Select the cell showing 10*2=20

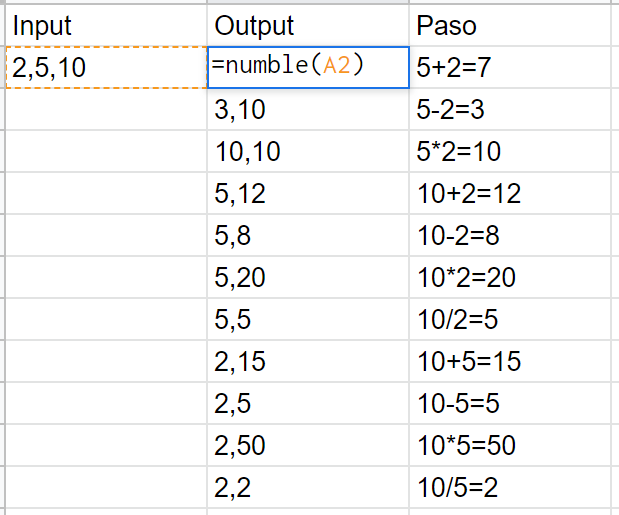click(510, 277)
